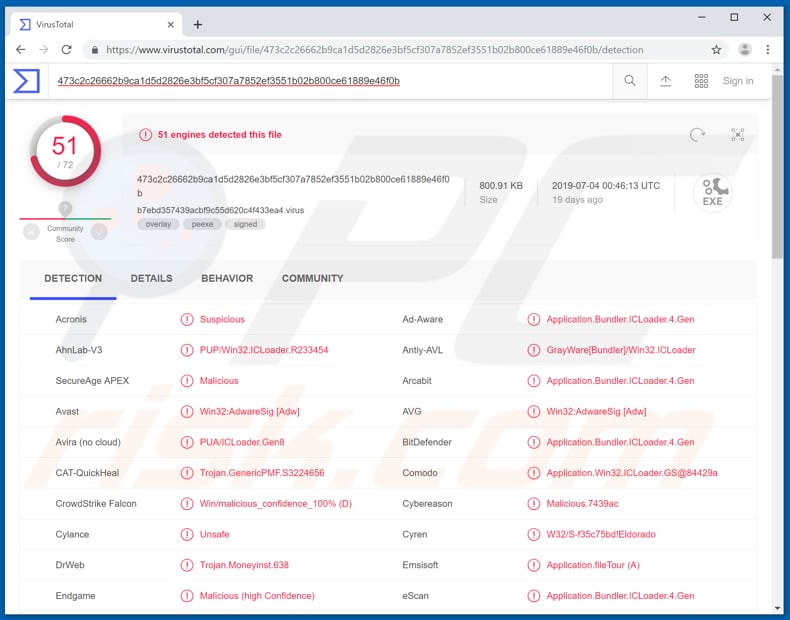This screenshot has height=620, width=790.
Task: Click the 2019-07-04 00:46:13 UTC timestamp
Action: [606, 186]
